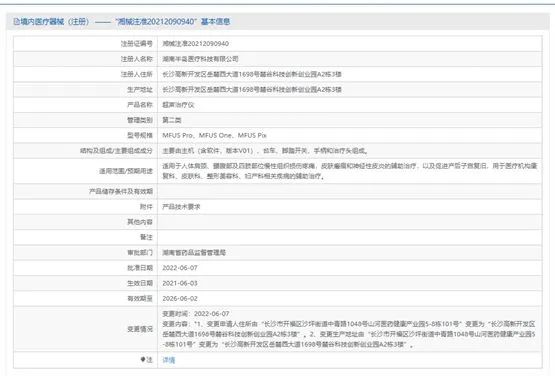Click the 变更情况 change details text
The width and height of the screenshot is (555, 376).
pyautogui.click(x=349, y=329)
